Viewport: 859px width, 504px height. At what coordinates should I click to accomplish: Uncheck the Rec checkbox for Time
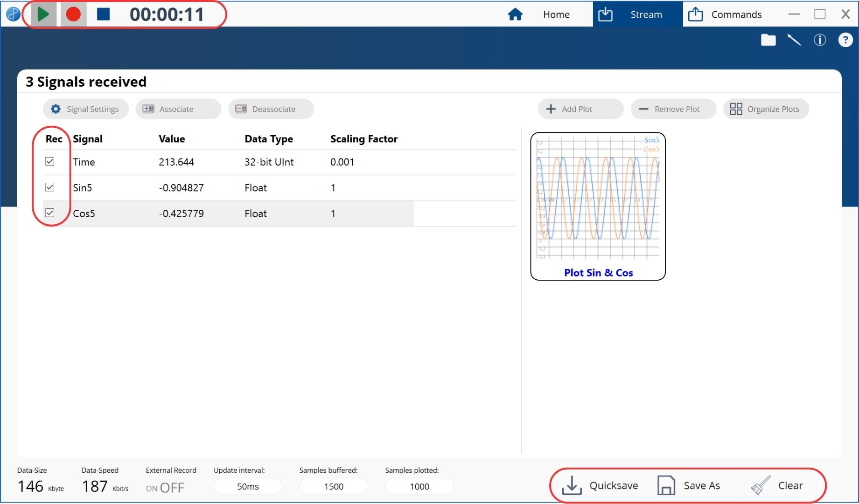click(x=50, y=161)
